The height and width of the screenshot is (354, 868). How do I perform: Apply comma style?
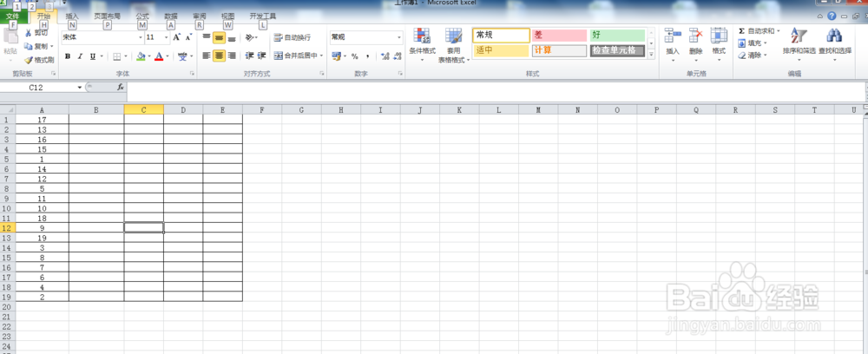[367, 56]
